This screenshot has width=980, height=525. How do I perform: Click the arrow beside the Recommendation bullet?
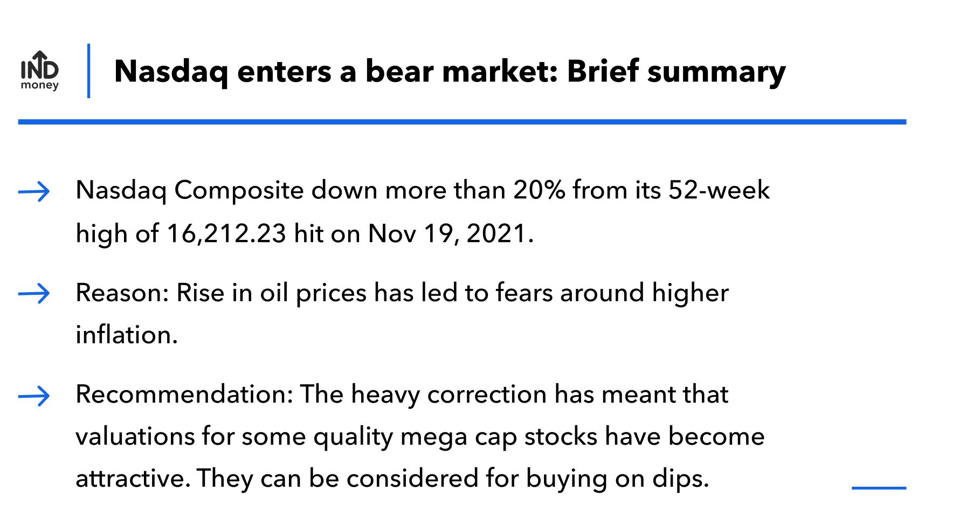coord(34,396)
